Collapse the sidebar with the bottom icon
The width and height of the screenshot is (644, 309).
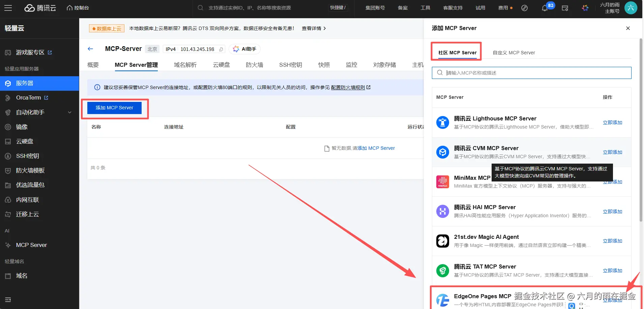(x=8, y=300)
